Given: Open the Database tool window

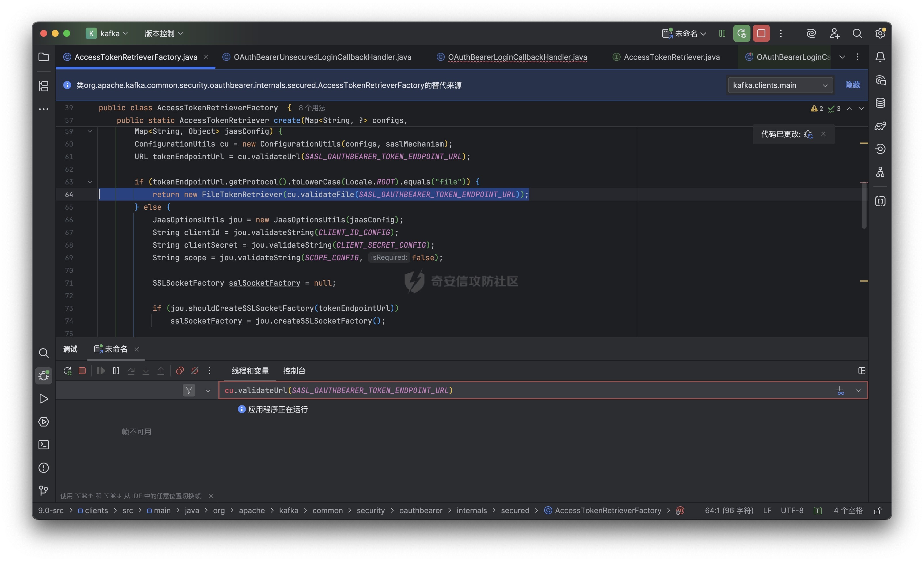Looking at the screenshot, I should 880,103.
